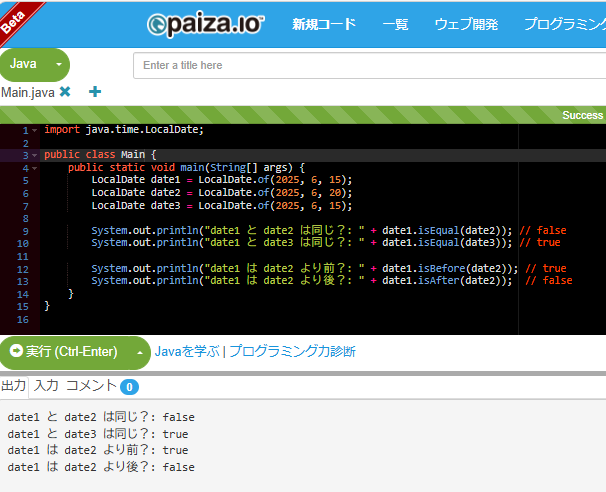Open 新規コード in the navigation bar
Image resolution: width=606 pixels, height=492 pixels.
click(323, 24)
